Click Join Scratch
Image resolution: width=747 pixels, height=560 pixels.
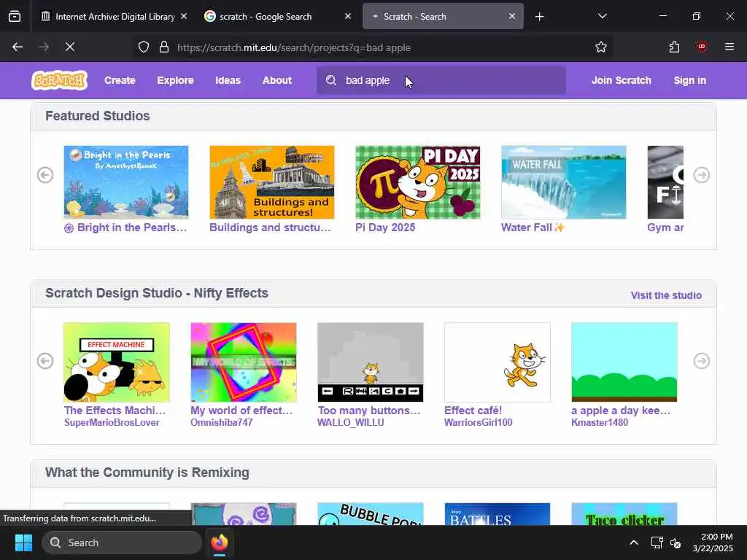(x=622, y=80)
